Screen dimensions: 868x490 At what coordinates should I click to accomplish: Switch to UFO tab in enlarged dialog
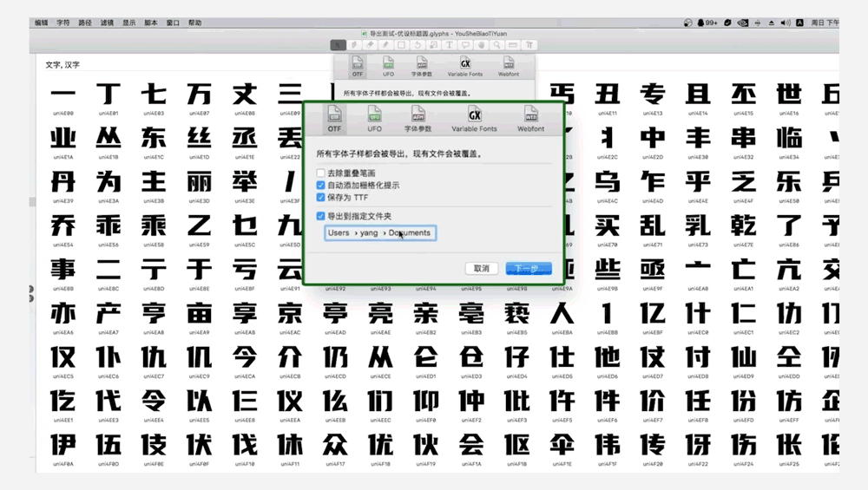pos(375,119)
